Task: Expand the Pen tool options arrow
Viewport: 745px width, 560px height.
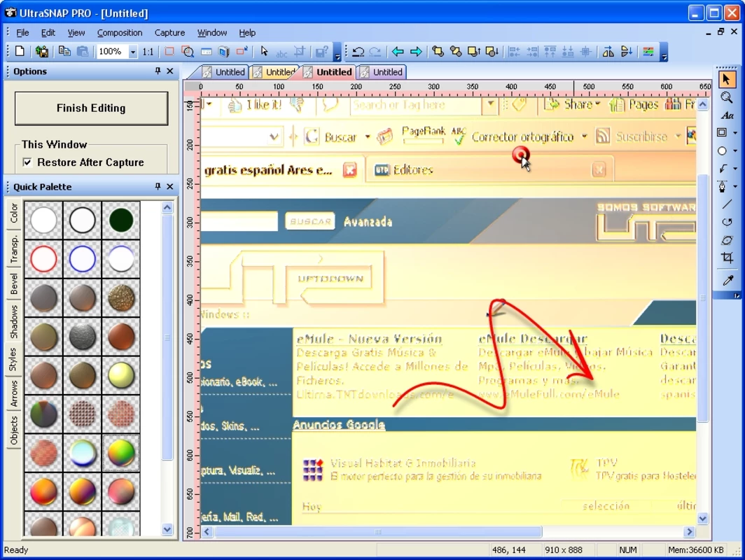Action: [735, 187]
